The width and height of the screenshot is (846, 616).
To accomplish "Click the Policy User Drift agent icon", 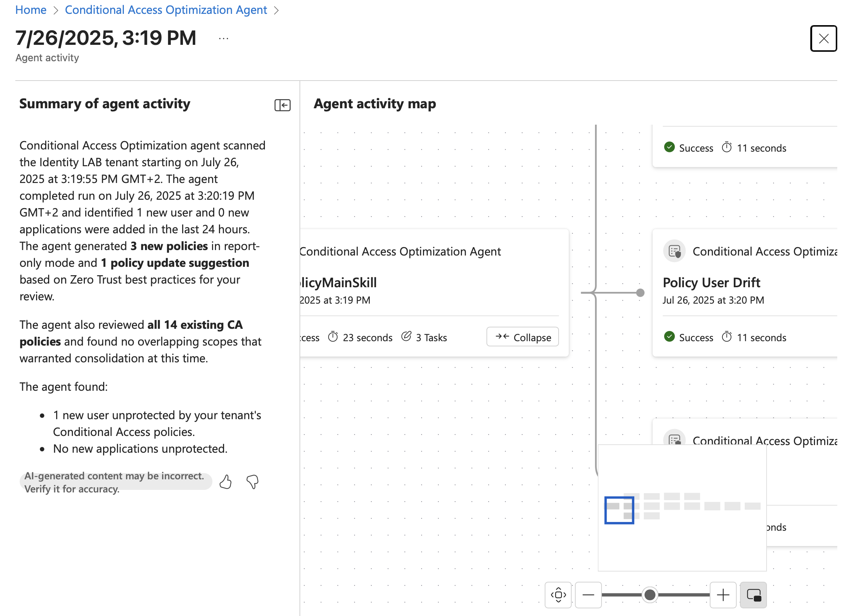I will (x=674, y=252).
